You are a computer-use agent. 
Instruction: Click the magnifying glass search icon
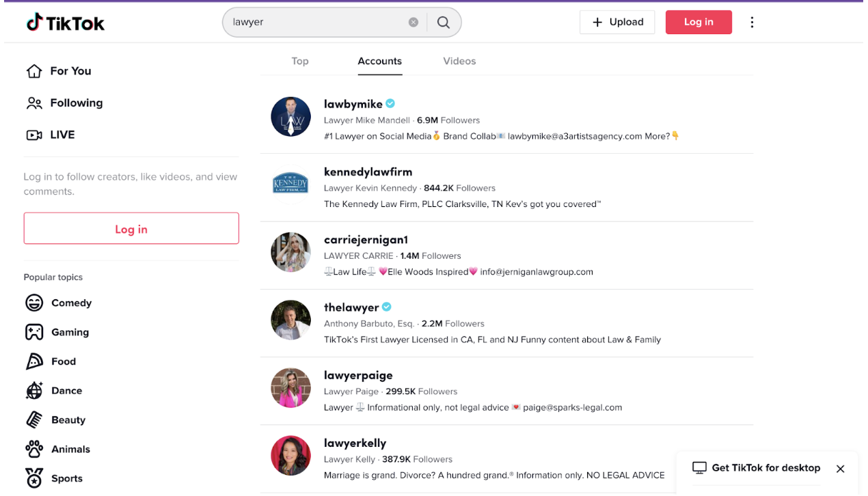[444, 23]
